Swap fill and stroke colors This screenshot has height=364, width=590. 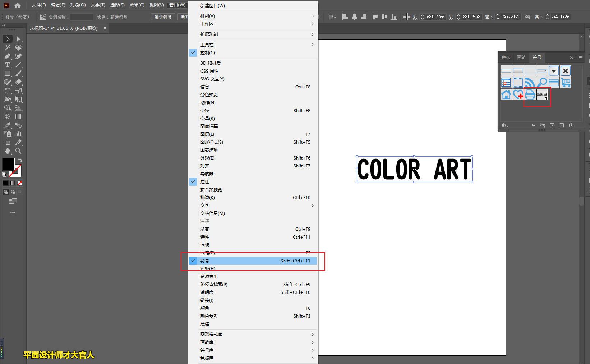pos(20,160)
